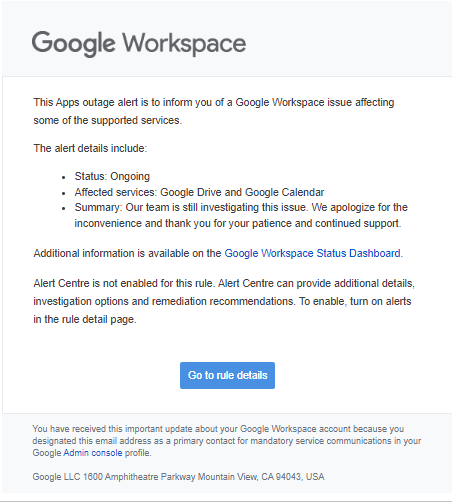
Task: Click 'Additional information is available on the' text
Action: click(127, 253)
